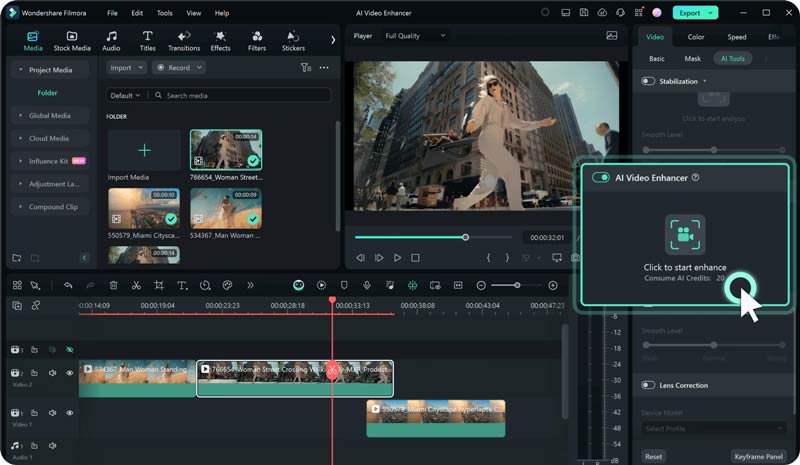Open the Full Quality dropdown
Screen dimensions: 800x465
[415, 36]
